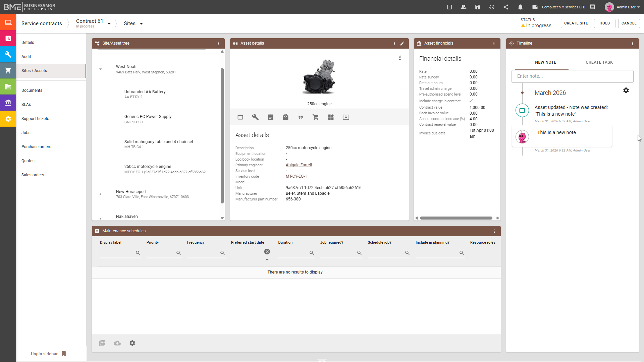The height and width of the screenshot is (362, 644).
Task: Open the Abigale Farrell engineer link
Action: (299, 165)
